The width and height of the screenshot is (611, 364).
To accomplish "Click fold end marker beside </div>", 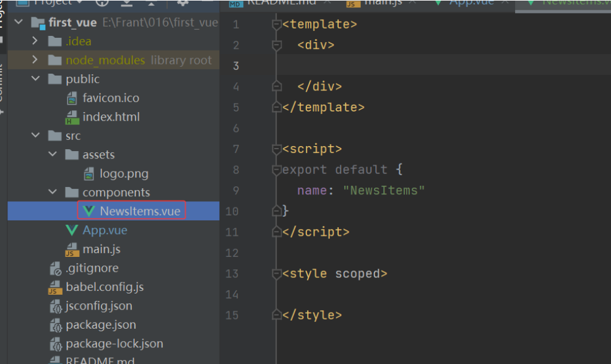I will coord(277,86).
